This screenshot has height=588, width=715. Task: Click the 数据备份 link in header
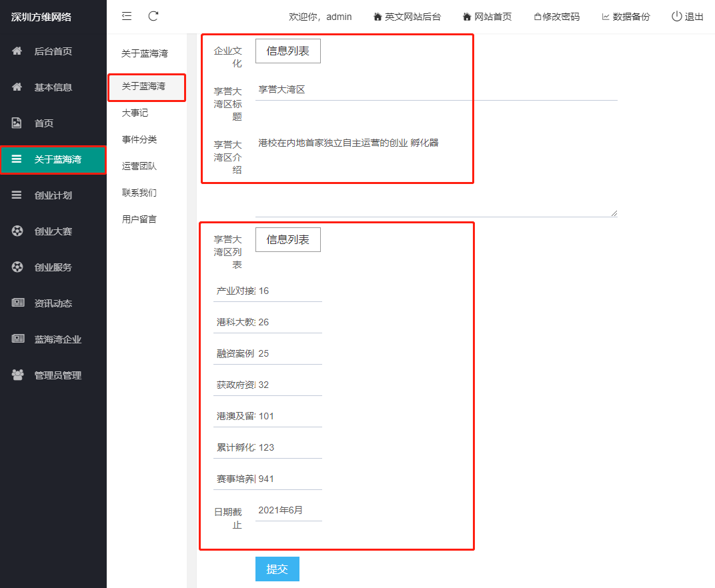pyautogui.click(x=626, y=17)
